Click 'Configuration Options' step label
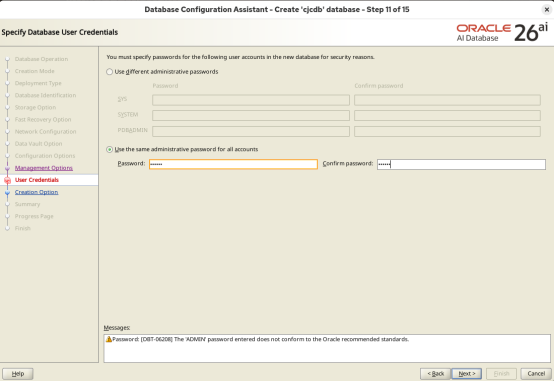 [45, 156]
